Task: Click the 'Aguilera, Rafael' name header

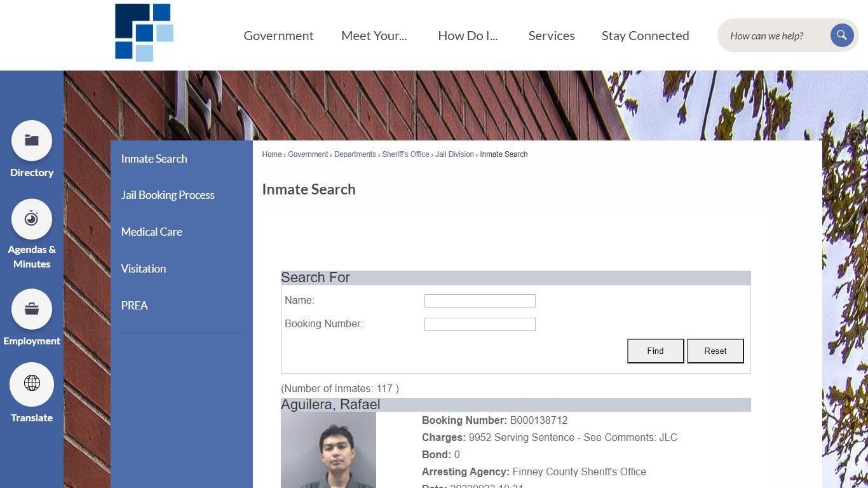Action: [x=330, y=405]
